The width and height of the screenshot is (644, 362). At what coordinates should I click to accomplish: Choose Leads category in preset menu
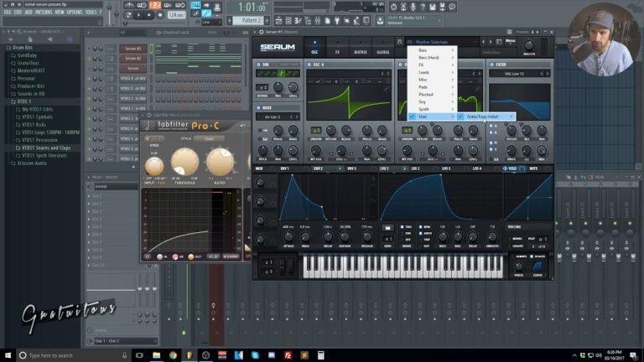click(432, 72)
